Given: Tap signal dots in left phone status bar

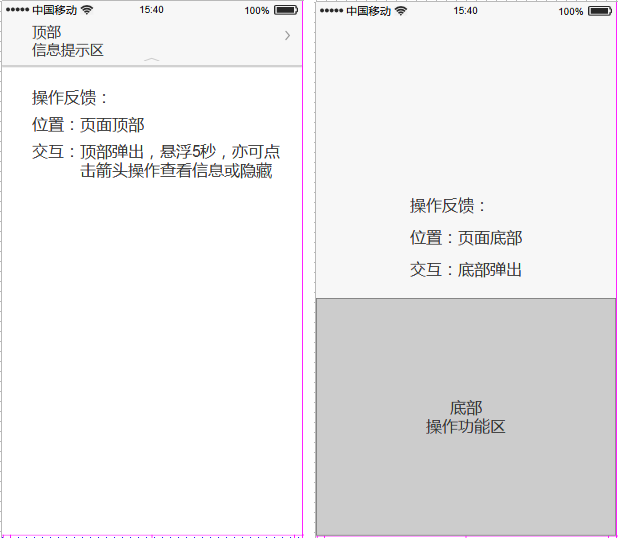Looking at the screenshot, I should (x=17, y=10).
